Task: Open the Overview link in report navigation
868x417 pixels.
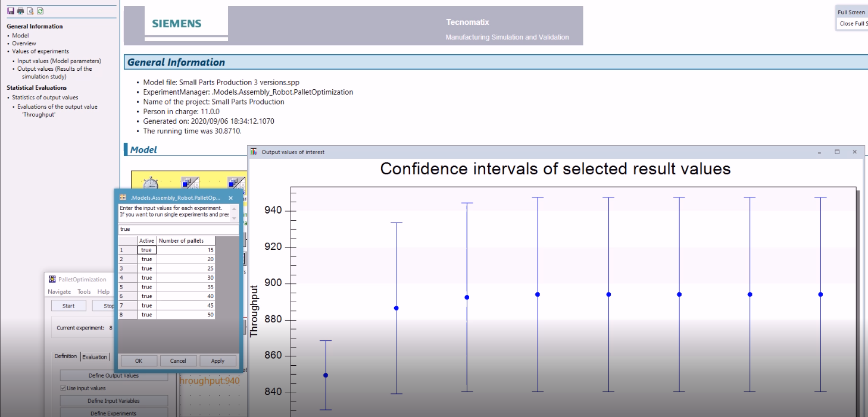Action: [24, 43]
